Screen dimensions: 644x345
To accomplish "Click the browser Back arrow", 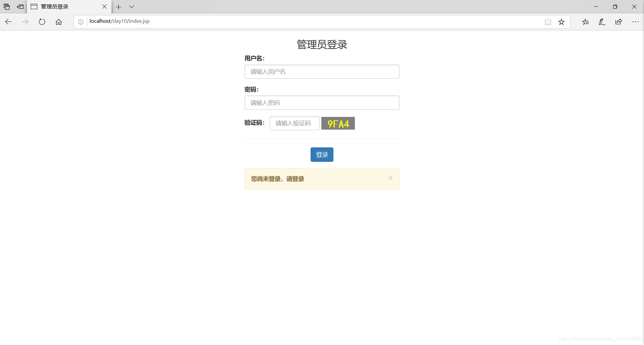I will click(8, 22).
